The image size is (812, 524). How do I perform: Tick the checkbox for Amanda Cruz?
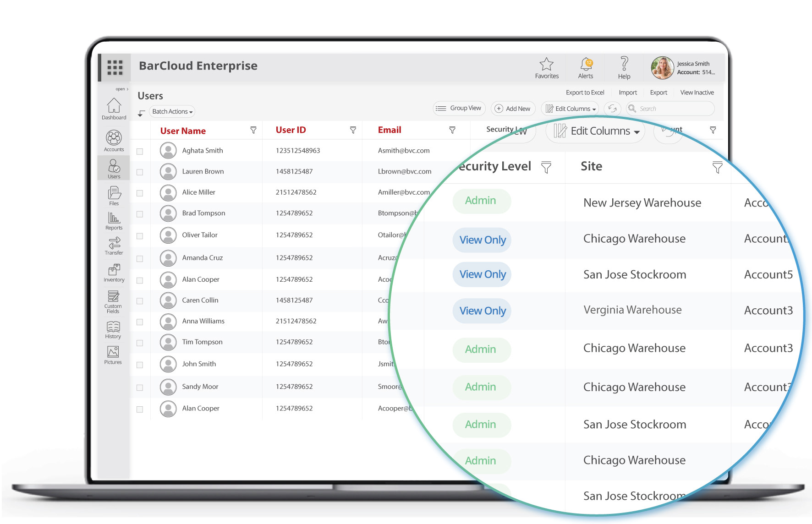pyautogui.click(x=140, y=259)
